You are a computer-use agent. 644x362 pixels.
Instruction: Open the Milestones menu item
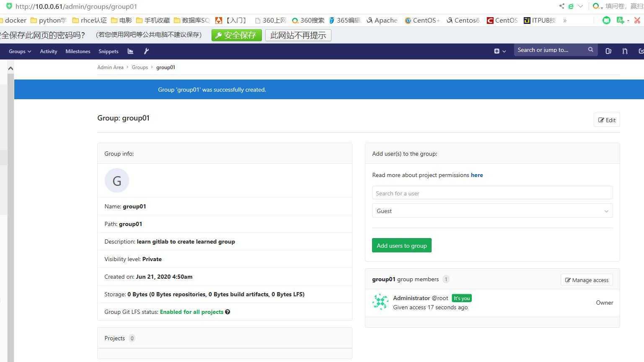pyautogui.click(x=78, y=51)
